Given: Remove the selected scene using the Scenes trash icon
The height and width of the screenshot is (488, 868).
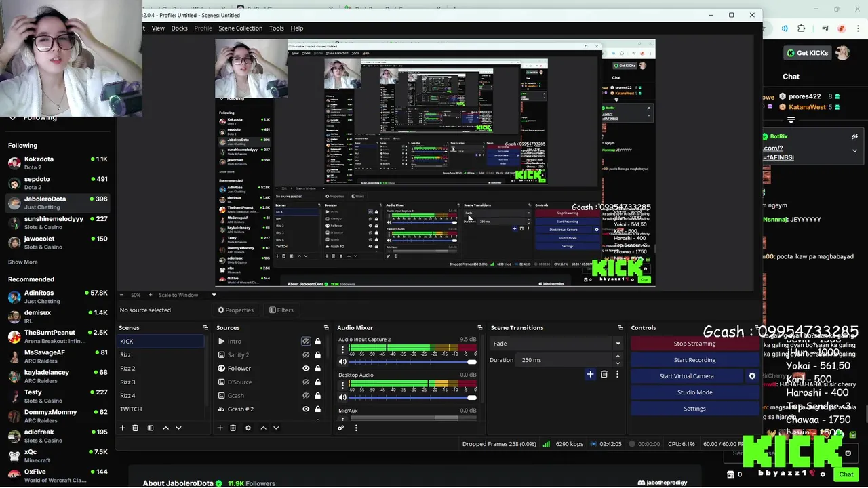Looking at the screenshot, I should click(135, 428).
